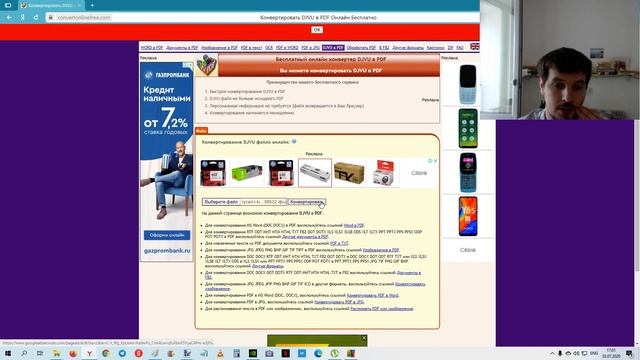Image resolution: width=640 pixels, height=360 pixels.
Task: Open the highlighted white toner ad thumbnail
Action: [315, 173]
